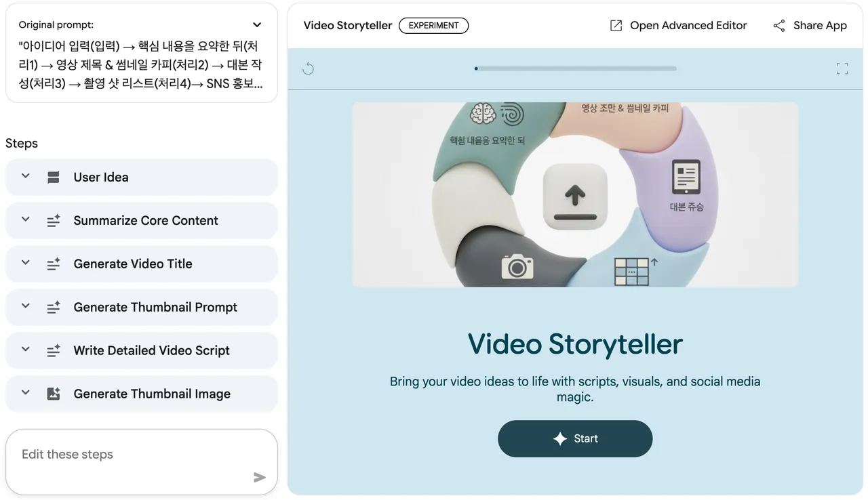
Task: Click the Generate Video Title step icon
Action: pyautogui.click(x=54, y=264)
